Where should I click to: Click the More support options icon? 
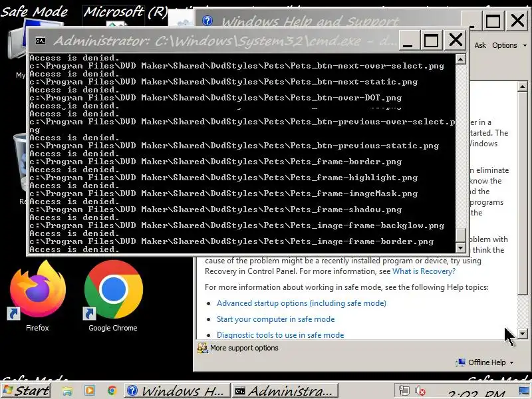pos(203,348)
